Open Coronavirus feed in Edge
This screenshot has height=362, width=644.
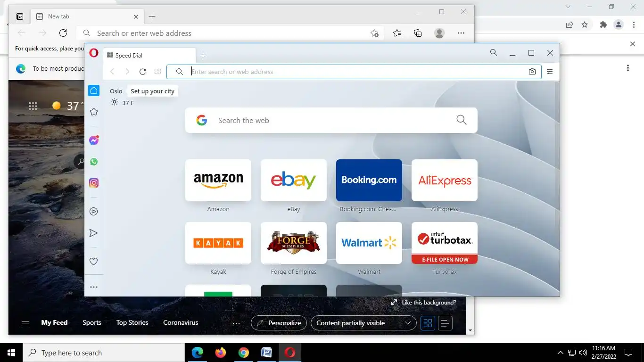[181, 323]
